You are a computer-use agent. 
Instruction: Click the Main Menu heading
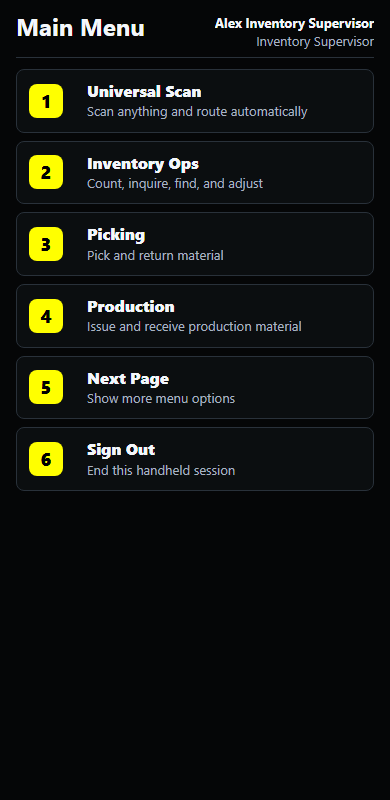point(81,28)
